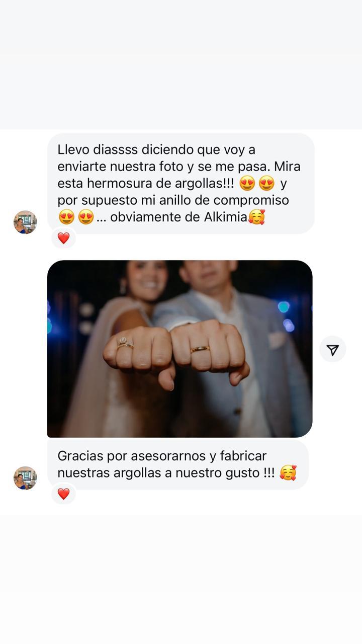Open sender's avatar beside 'Gracias por asesorarnos' message

click(x=25, y=478)
